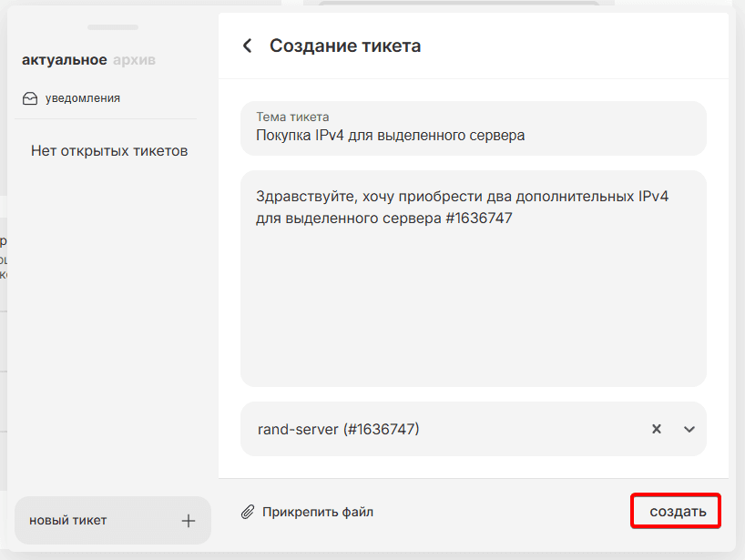Click the plus icon on новый тикет

(189, 521)
